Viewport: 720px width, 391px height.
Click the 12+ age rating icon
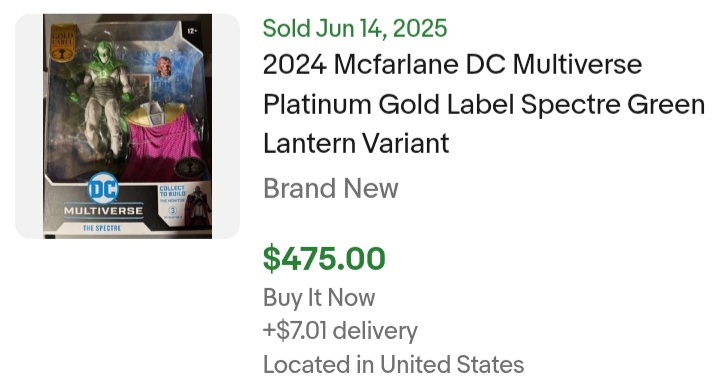point(192,31)
